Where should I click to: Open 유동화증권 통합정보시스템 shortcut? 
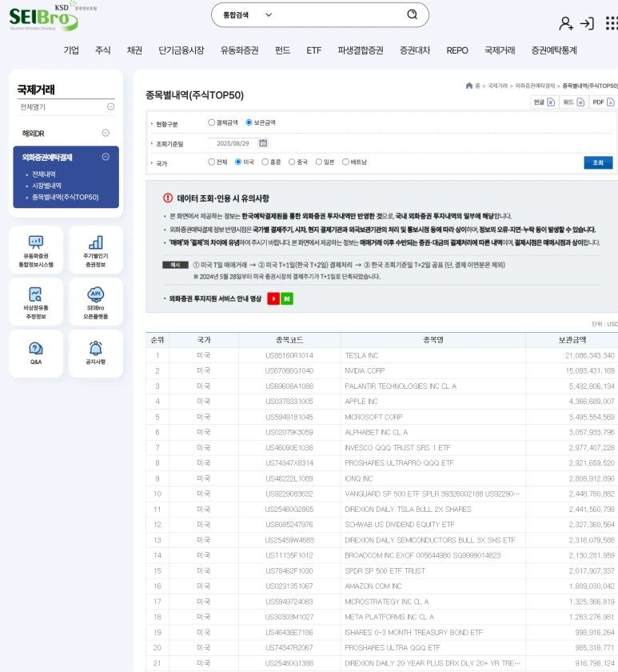(x=36, y=250)
